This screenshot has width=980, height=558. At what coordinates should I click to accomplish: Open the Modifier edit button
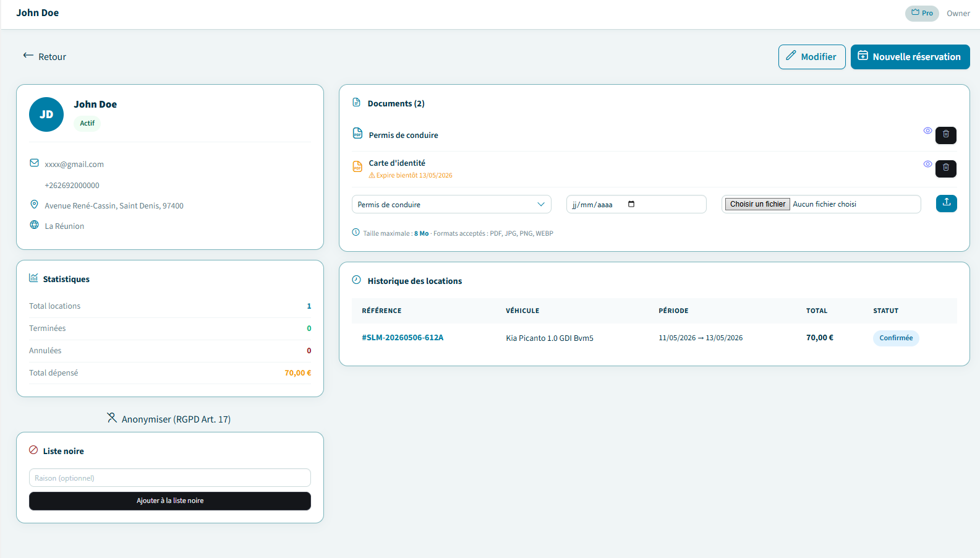point(812,57)
